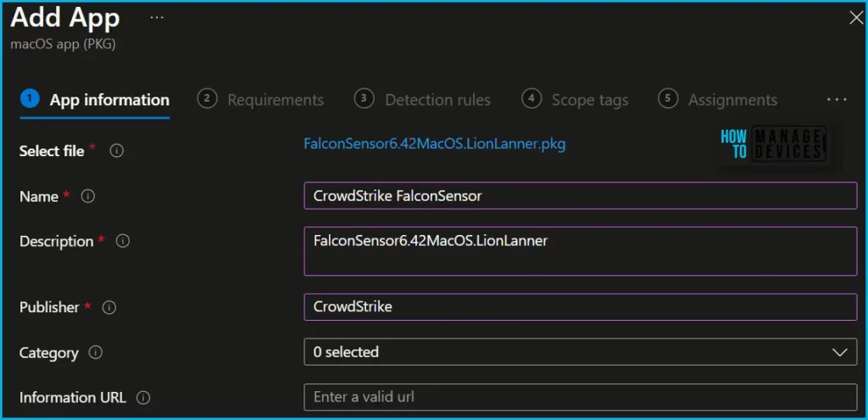Click the 'Category' label text

pos(48,353)
